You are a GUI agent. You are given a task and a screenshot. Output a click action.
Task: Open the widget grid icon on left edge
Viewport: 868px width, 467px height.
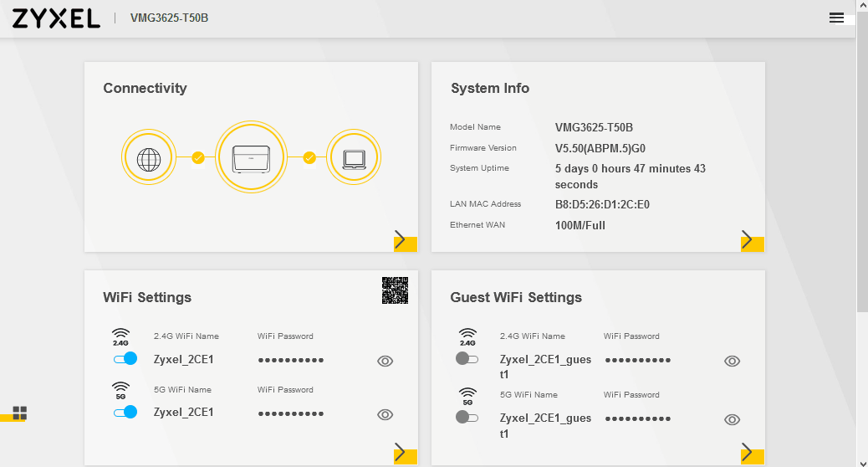tap(19, 413)
